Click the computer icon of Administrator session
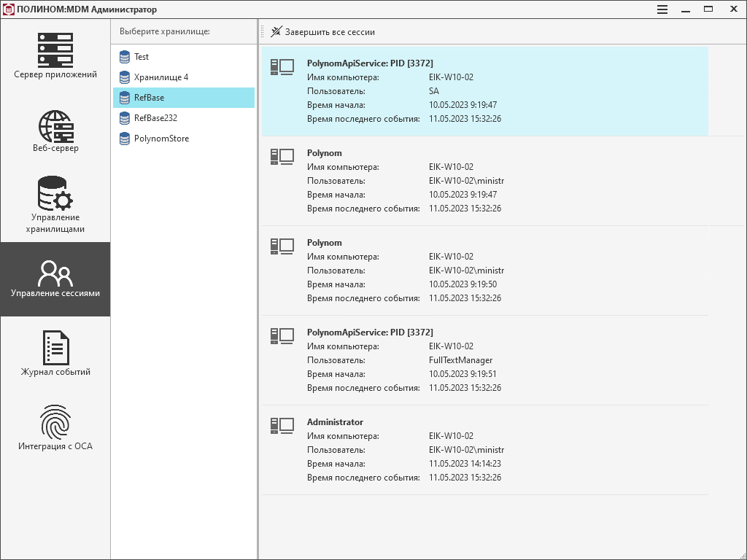The height and width of the screenshot is (560, 747). coord(282,424)
